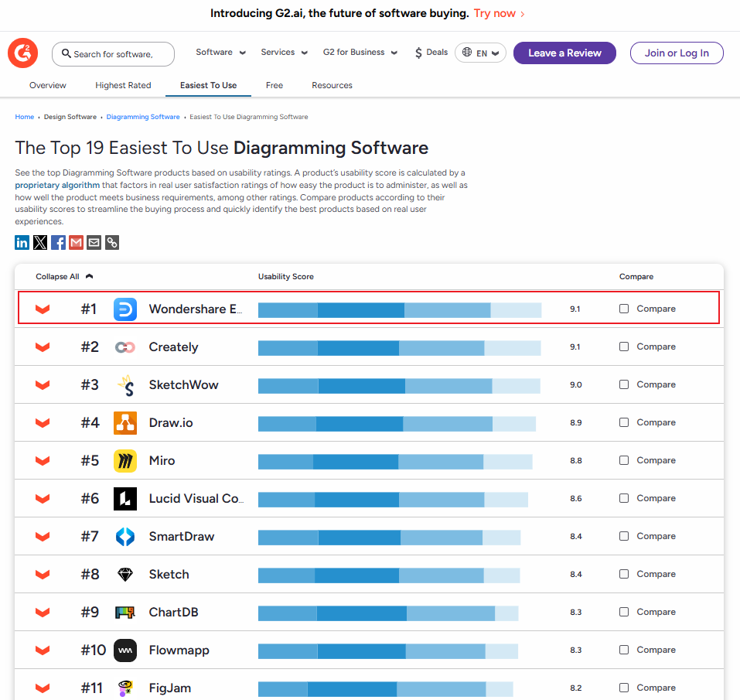The width and height of the screenshot is (740, 700).
Task: Click the Search for software field
Action: pyautogui.click(x=113, y=54)
